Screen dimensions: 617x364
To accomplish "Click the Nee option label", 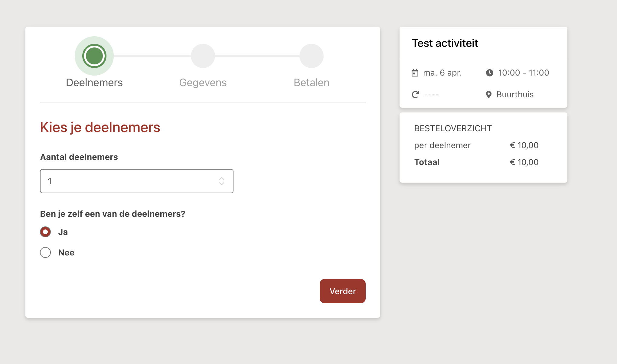I will tap(66, 252).
